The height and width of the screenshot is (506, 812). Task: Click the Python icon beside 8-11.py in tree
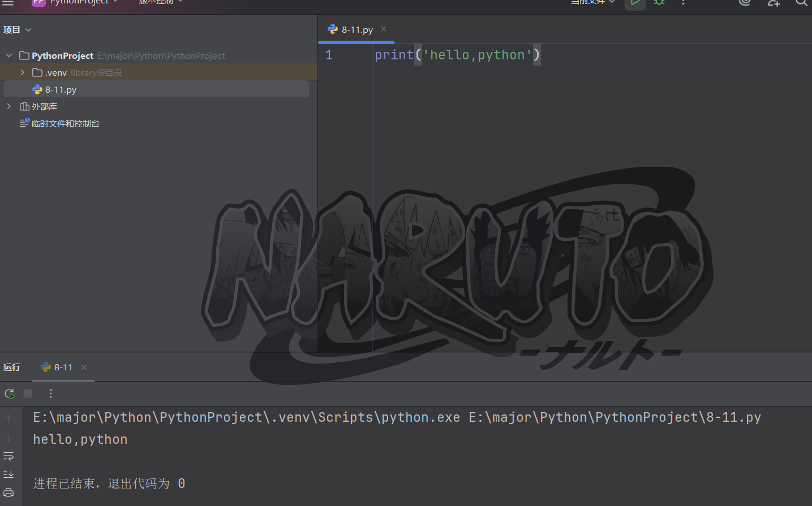[37, 89]
